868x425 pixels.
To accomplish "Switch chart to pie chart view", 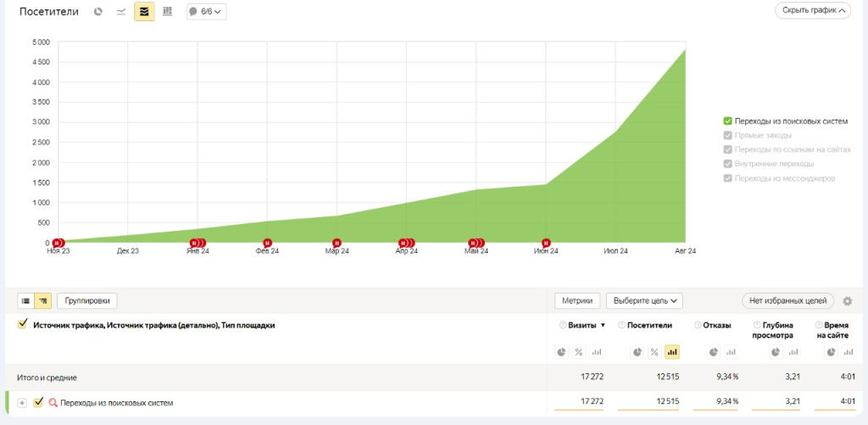I will (x=98, y=12).
